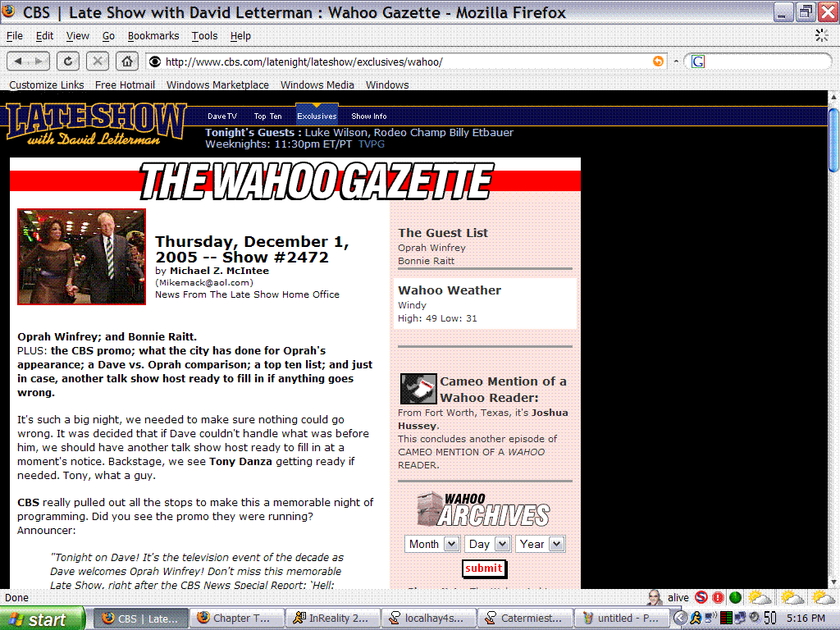This screenshot has height=630, width=840.
Task: Open the Help menu
Action: coord(240,36)
